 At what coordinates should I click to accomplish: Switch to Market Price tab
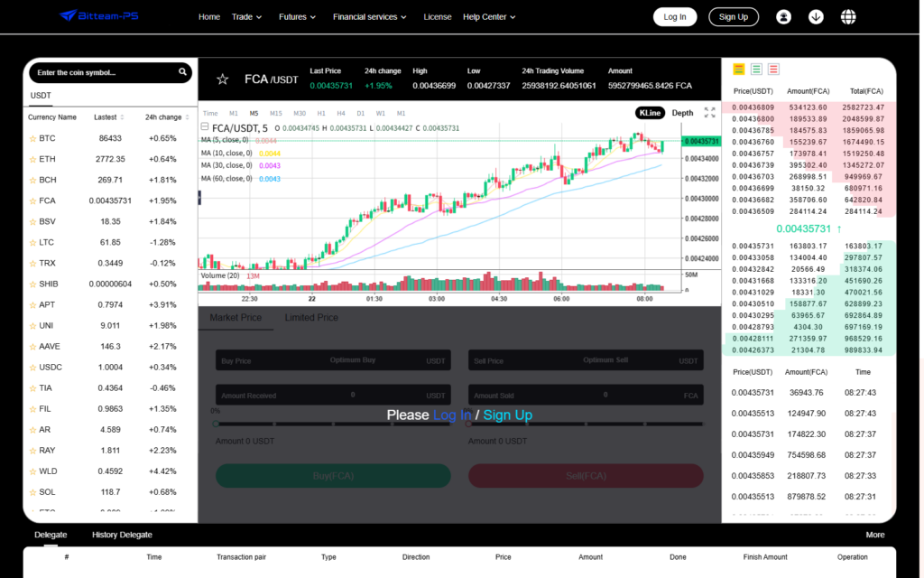point(236,317)
